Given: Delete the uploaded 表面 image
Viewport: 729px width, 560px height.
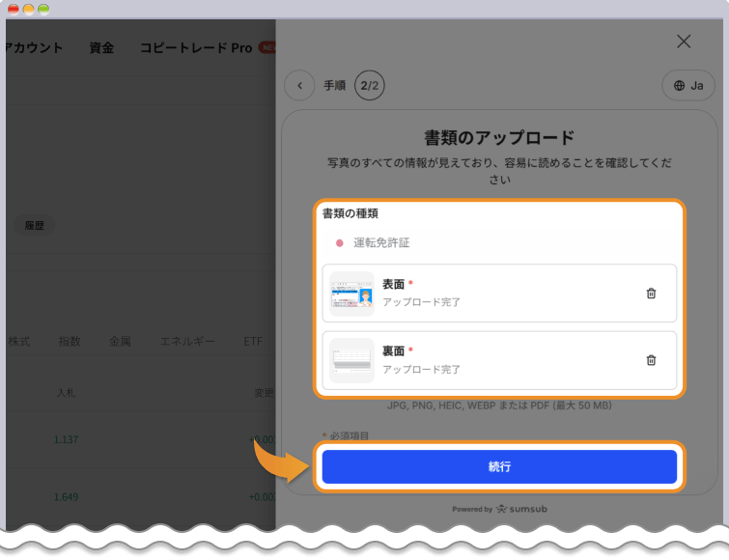Looking at the screenshot, I should click(x=651, y=294).
